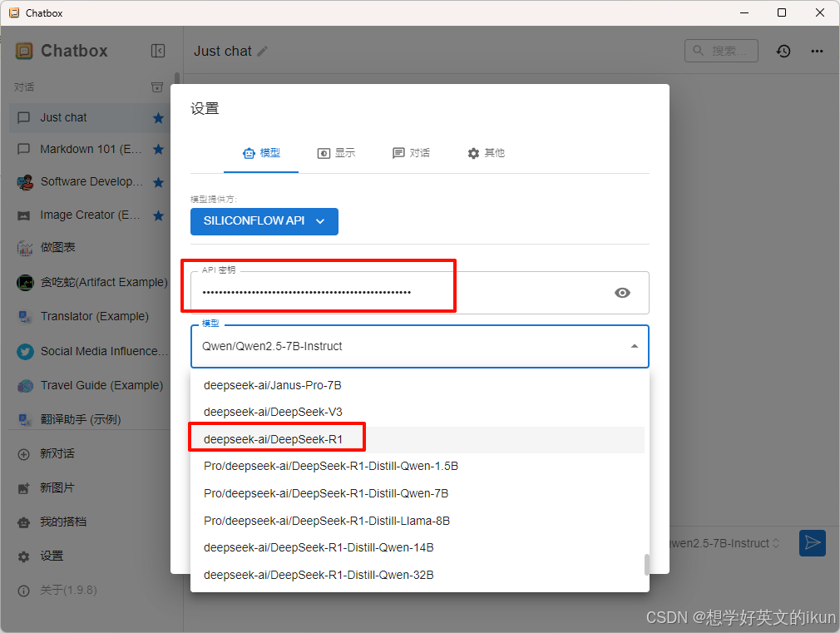Open 我的搭档 my copilots
The height and width of the screenshot is (633, 840).
[x=90, y=522]
